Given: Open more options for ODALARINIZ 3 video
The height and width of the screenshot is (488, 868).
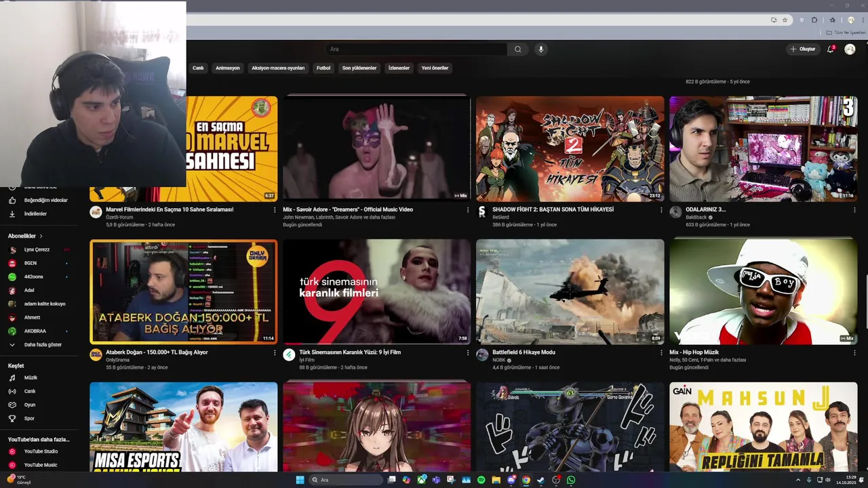Looking at the screenshot, I should point(854,210).
